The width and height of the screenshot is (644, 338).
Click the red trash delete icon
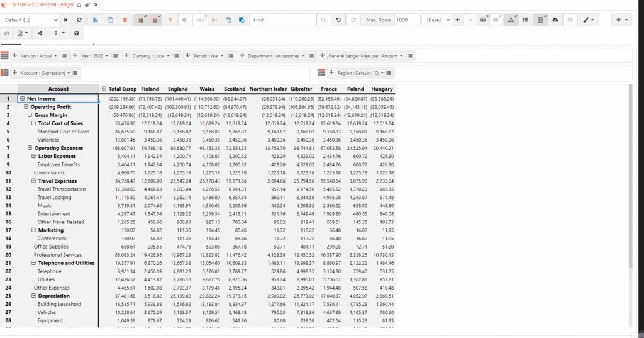(125, 20)
